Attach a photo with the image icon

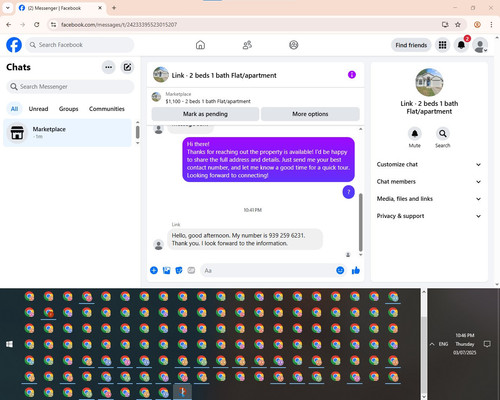tap(166, 270)
